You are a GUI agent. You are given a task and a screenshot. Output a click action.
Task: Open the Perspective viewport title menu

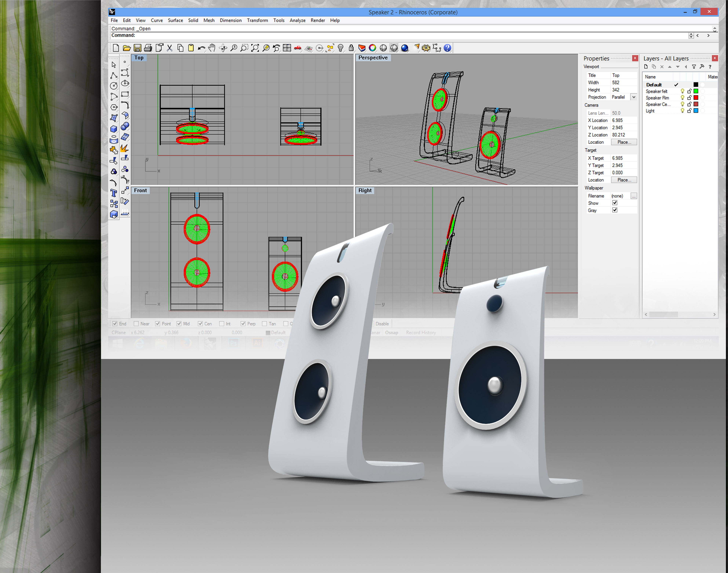click(373, 58)
